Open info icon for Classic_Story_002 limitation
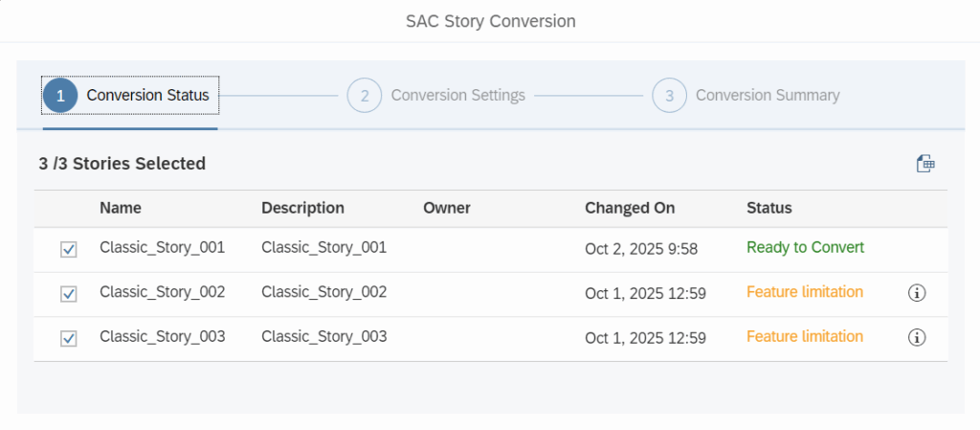The width and height of the screenshot is (980, 430). tap(917, 293)
